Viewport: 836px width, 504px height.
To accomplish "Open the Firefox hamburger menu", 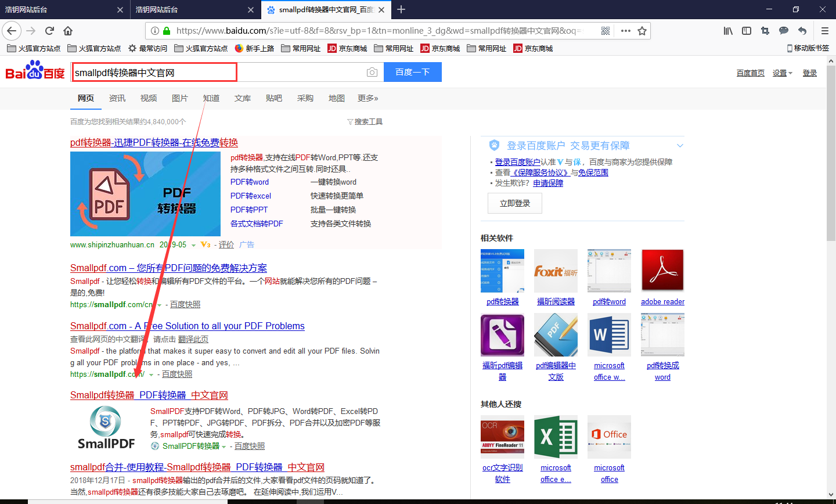I will point(824,31).
